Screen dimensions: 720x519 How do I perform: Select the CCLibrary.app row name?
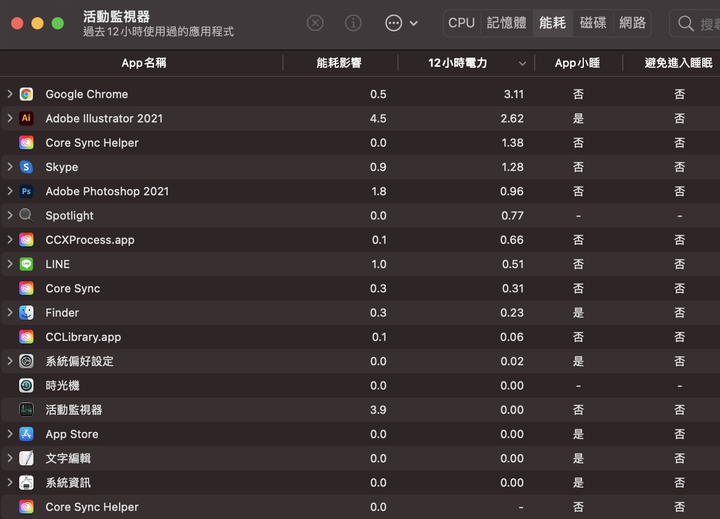point(83,337)
